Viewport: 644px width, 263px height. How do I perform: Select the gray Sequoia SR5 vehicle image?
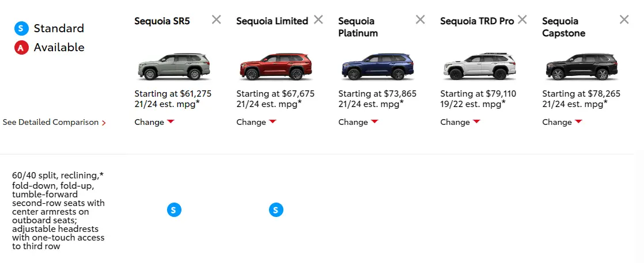coord(174,66)
